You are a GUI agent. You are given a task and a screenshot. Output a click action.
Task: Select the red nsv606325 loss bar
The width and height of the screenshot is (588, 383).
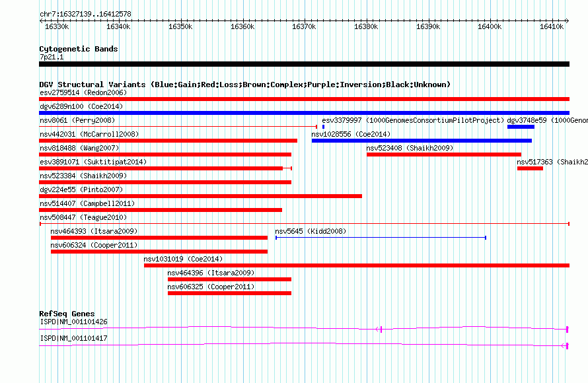pyautogui.click(x=229, y=293)
